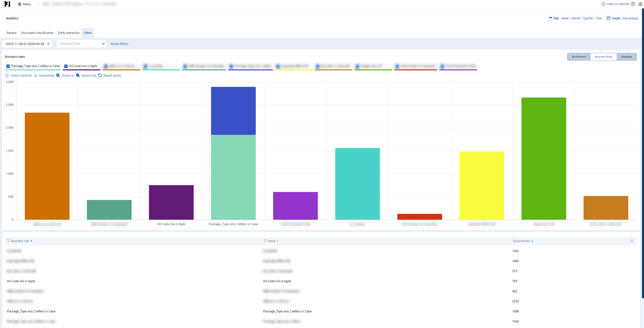Click the M logo icon
This screenshot has width=644, height=328.
point(7,4)
